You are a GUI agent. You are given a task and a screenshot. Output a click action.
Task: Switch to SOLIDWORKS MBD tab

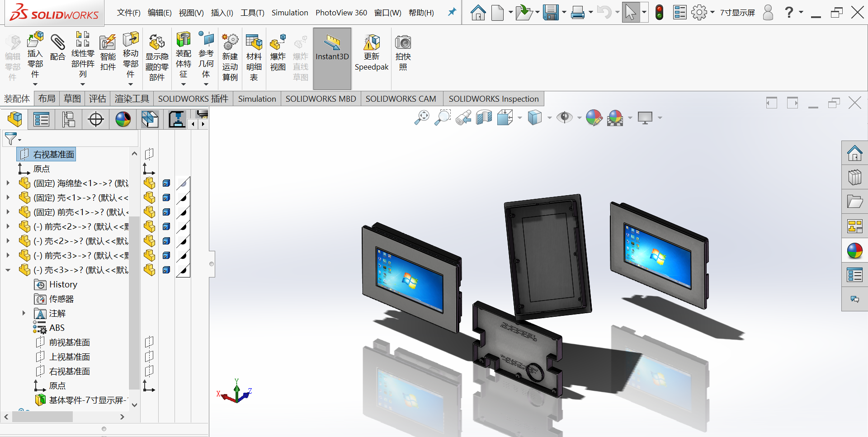pyautogui.click(x=321, y=99)
